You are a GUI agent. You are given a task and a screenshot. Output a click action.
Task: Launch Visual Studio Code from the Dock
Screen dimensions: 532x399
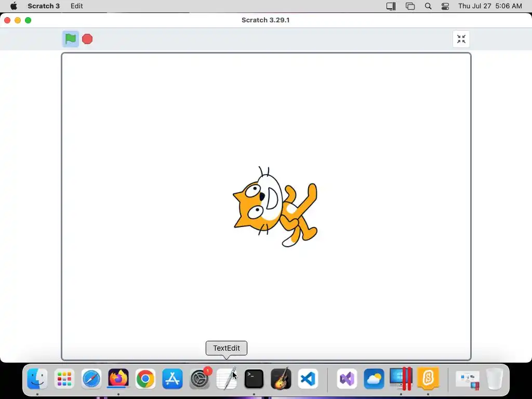coord(308,379)
